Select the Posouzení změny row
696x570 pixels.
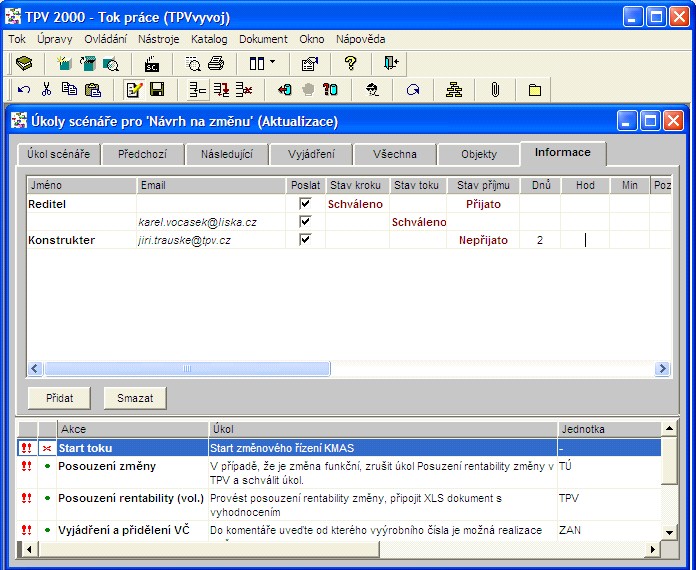pyautogui.click(x=340, y=473)
